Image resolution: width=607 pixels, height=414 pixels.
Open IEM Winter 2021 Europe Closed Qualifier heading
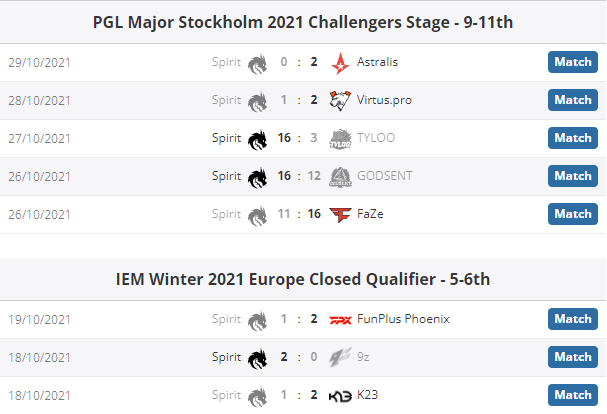coord(303,279)
